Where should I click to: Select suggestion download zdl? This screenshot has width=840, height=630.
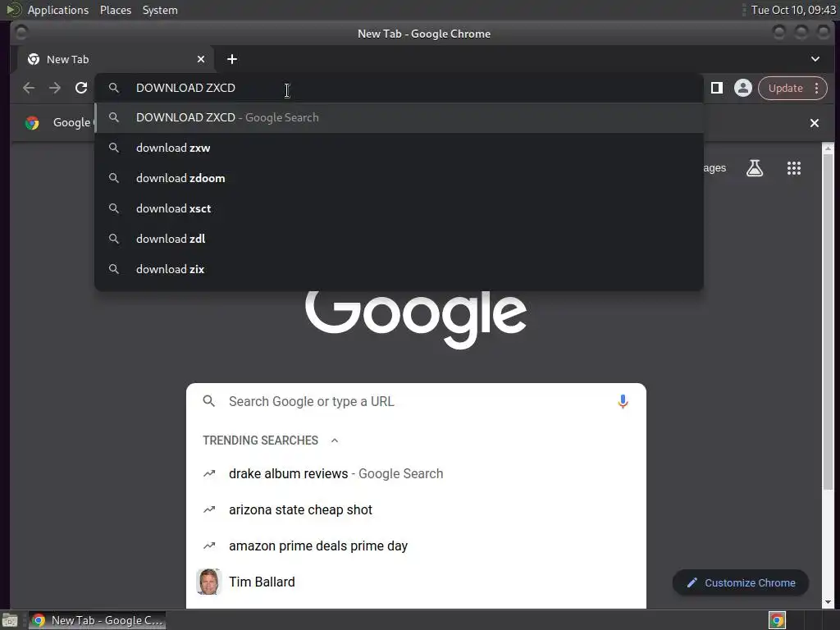pyautogui.click(x=399, y=239)
